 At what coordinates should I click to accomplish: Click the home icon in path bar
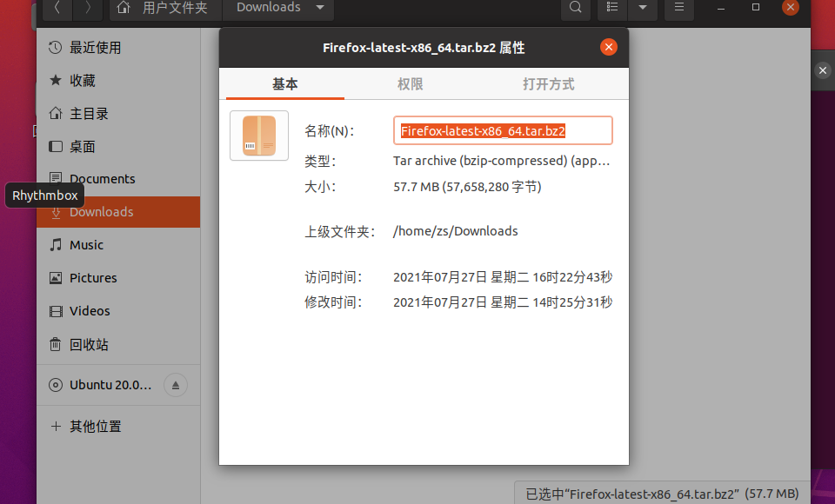(x=124, y=8)
